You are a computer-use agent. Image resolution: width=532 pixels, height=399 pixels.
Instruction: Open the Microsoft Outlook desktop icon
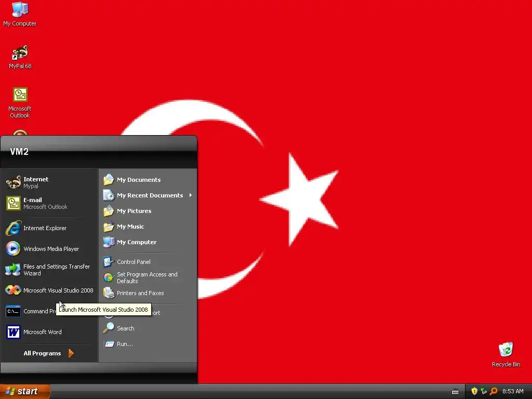pos(20,103)
